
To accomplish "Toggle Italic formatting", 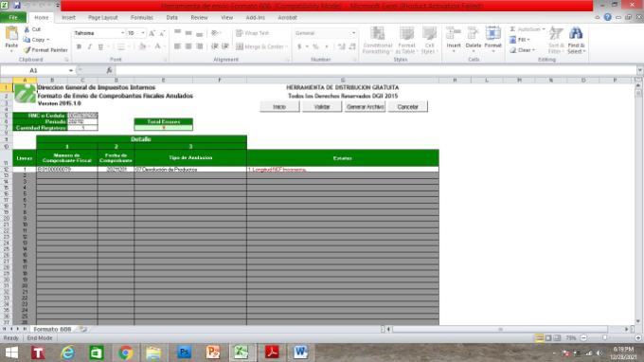I will (x=90, y=46).
